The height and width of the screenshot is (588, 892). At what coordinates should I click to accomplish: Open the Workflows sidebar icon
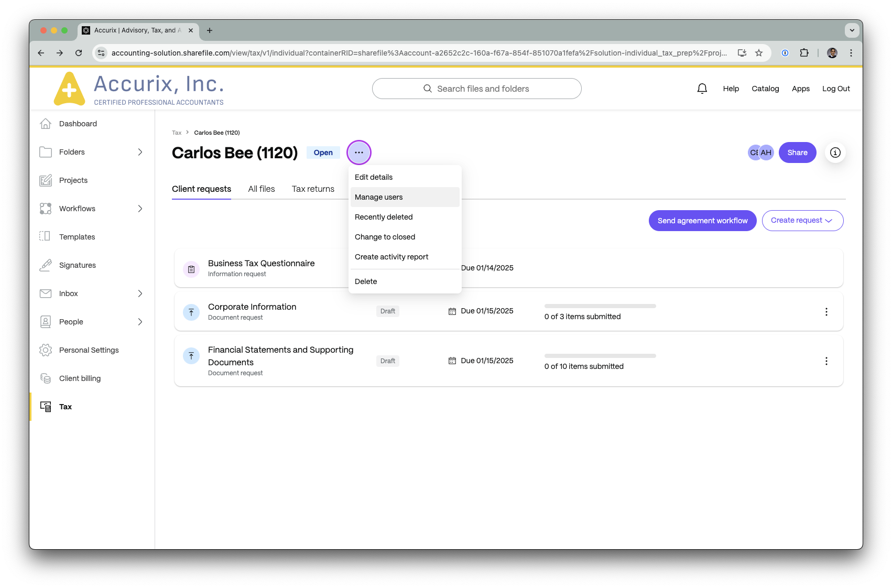click(x=46, y=209)
